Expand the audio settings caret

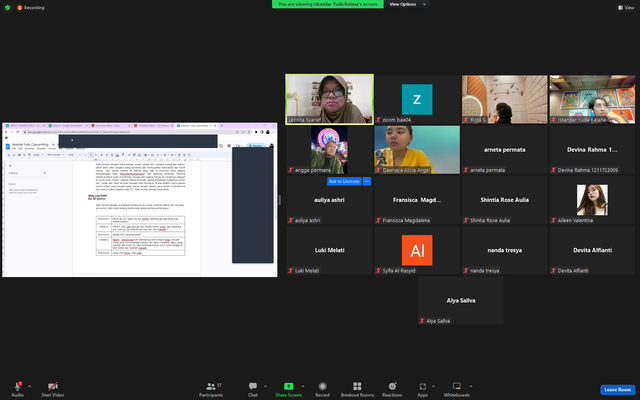(x=29, y=386)
